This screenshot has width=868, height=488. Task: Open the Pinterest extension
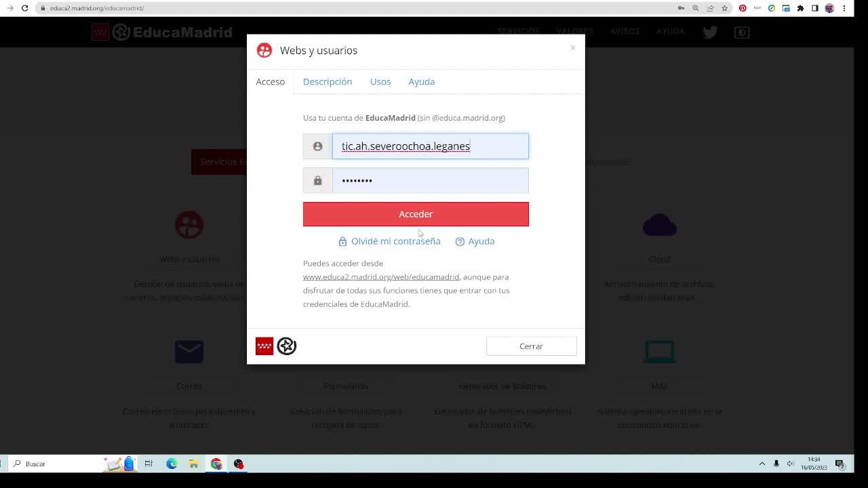[x=743, y=8]
